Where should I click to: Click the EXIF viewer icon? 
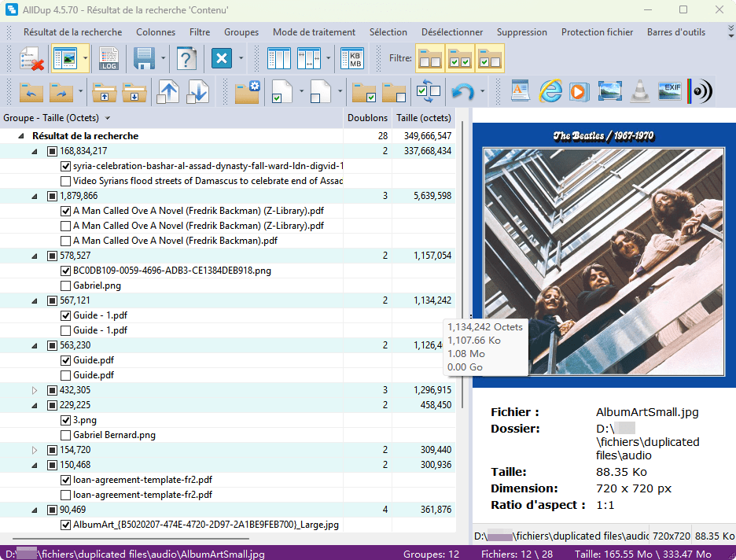point(669,91)
